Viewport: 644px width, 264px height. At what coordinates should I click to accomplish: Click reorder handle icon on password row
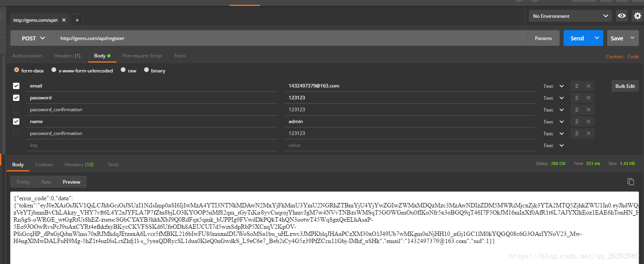pos(577,98)
